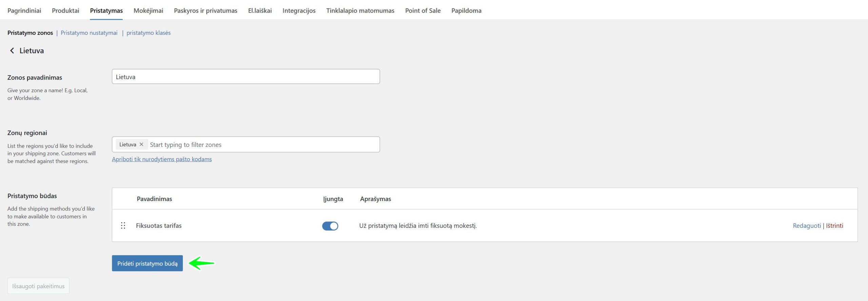Switch to the Produktai tab
The image size is (868, 301).
[65, 10]
